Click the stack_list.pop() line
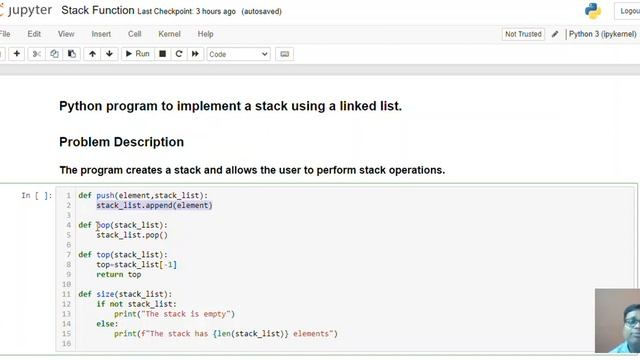 (x=132, y=235)
